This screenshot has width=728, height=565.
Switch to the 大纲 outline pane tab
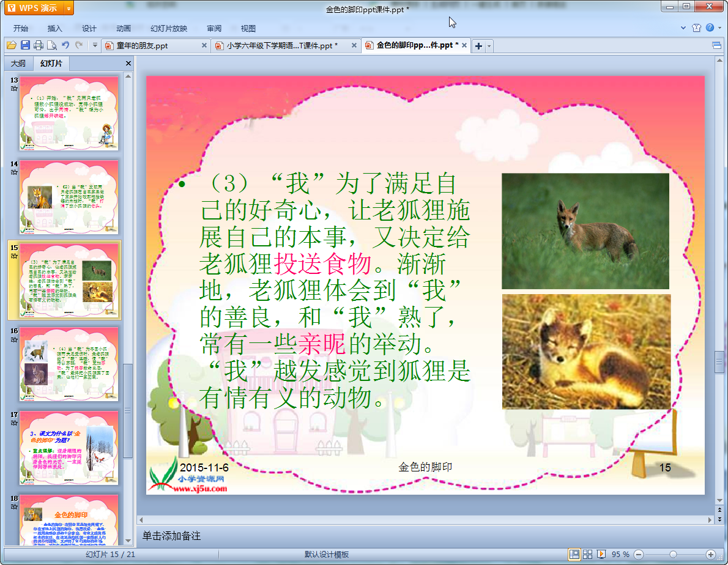point(18,63)
